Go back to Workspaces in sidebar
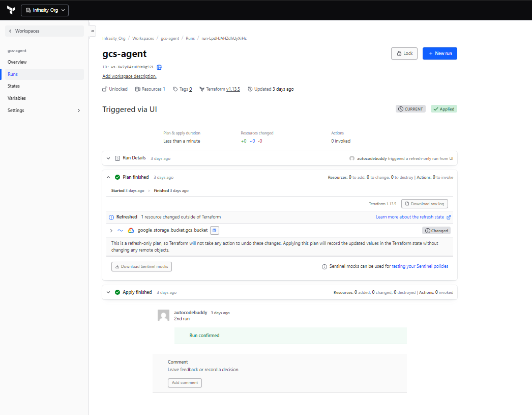Screen dimensions: 532x415 tap(44, 31)
